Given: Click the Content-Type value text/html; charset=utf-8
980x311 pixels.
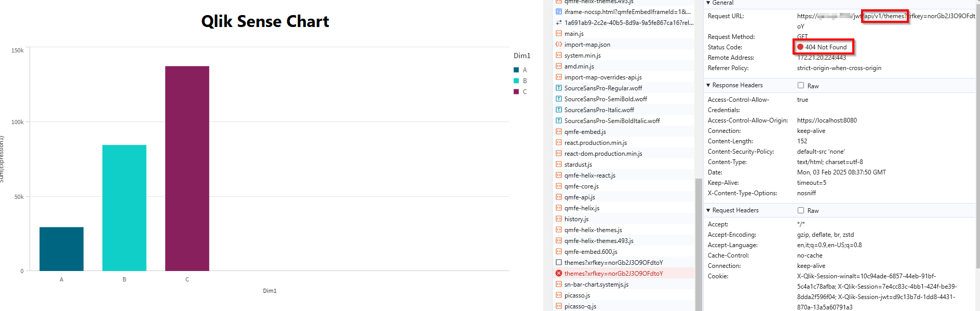Looking at the screenshot, I should [x=830, y=161].
